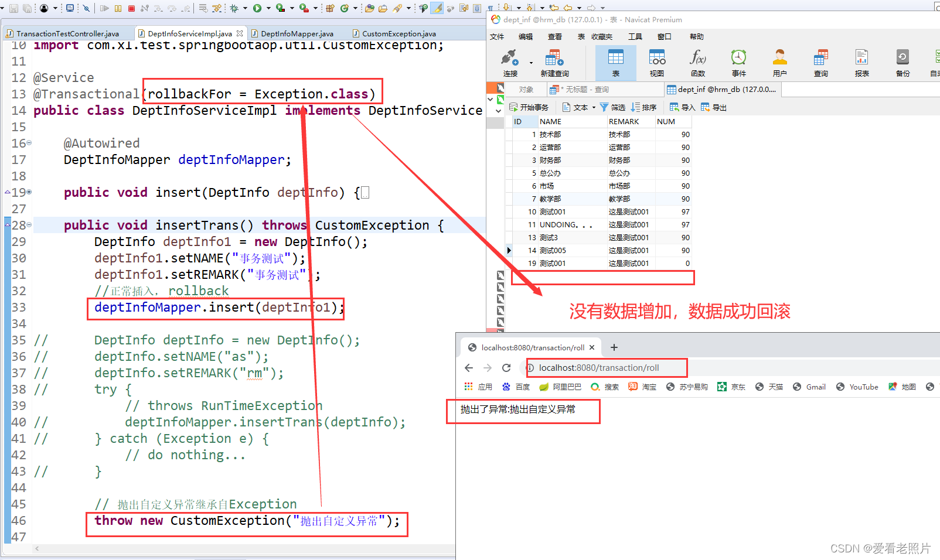
Task: Close the localhost:8080/transaction/roll browser tab
Action: (592, 347)
